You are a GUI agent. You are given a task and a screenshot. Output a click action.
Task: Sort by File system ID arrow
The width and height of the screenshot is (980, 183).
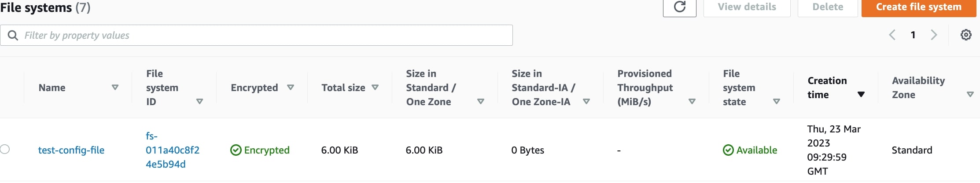[x=199, y=102]
